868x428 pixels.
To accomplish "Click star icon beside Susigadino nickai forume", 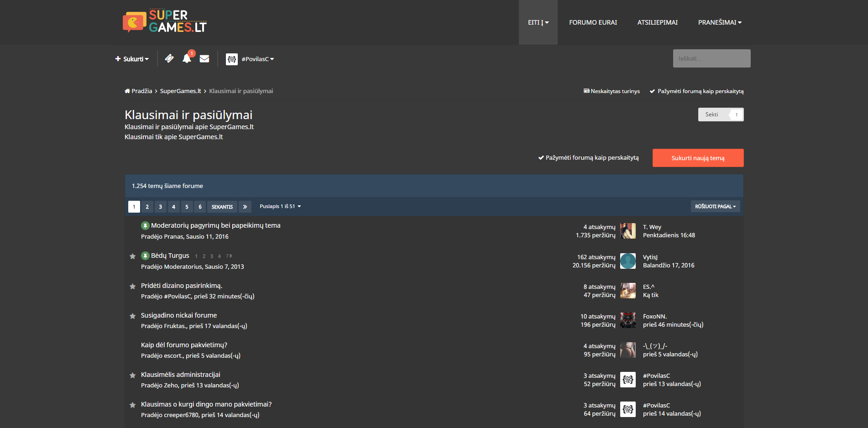I will point(132,316).
